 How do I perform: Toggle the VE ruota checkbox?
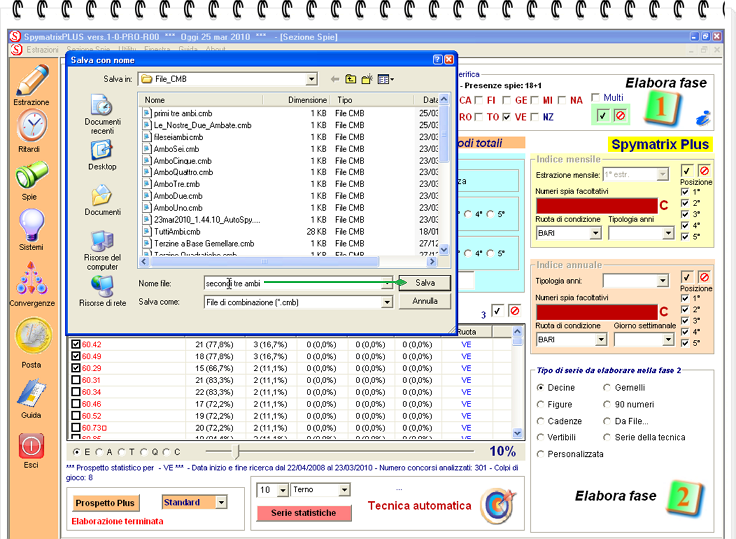coord(506,117)
